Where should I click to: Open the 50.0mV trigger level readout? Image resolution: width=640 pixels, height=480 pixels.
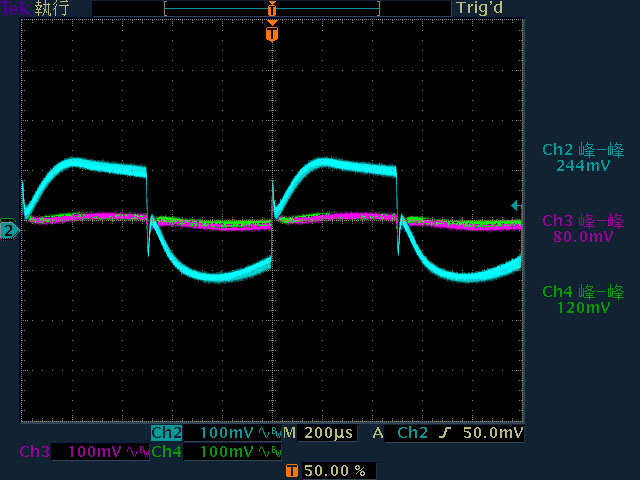tap(493, 433)
